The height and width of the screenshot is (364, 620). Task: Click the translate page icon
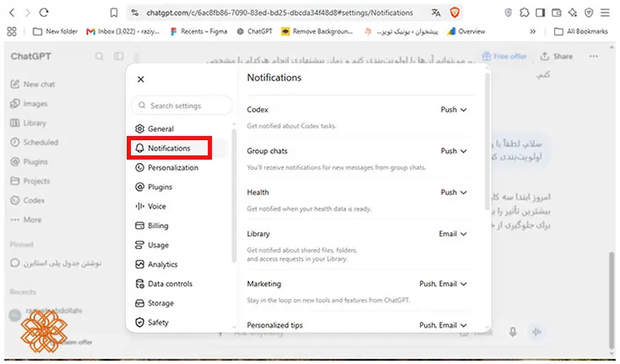click(436, 13)
